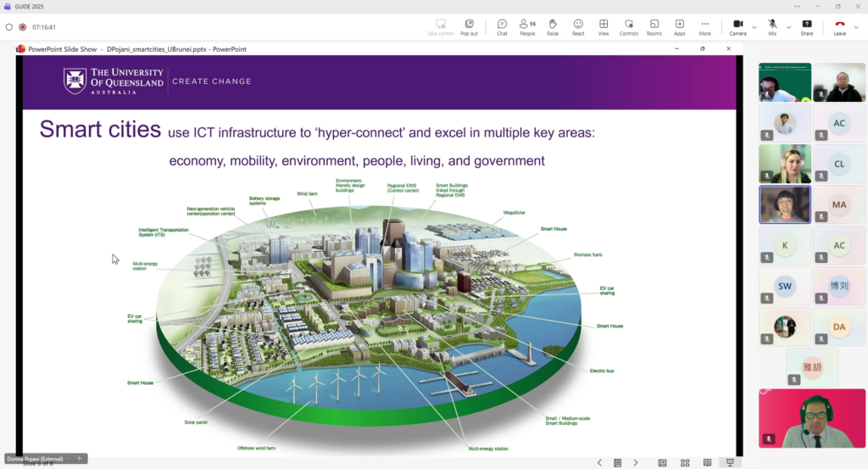Open the More actions menu
868x469 pixels.
click(x=704, y=27)
